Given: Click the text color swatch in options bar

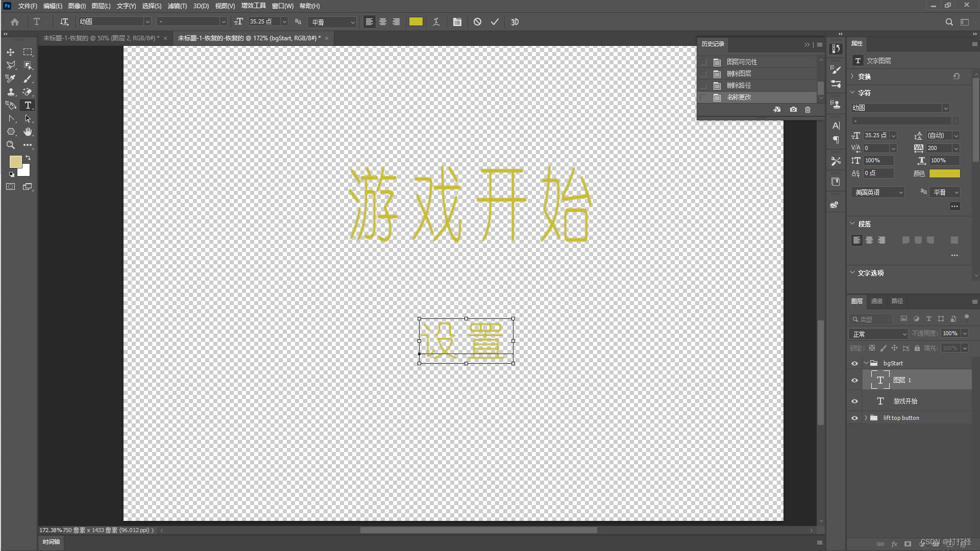Looking at the screenshot, I should tap(416, 22).
